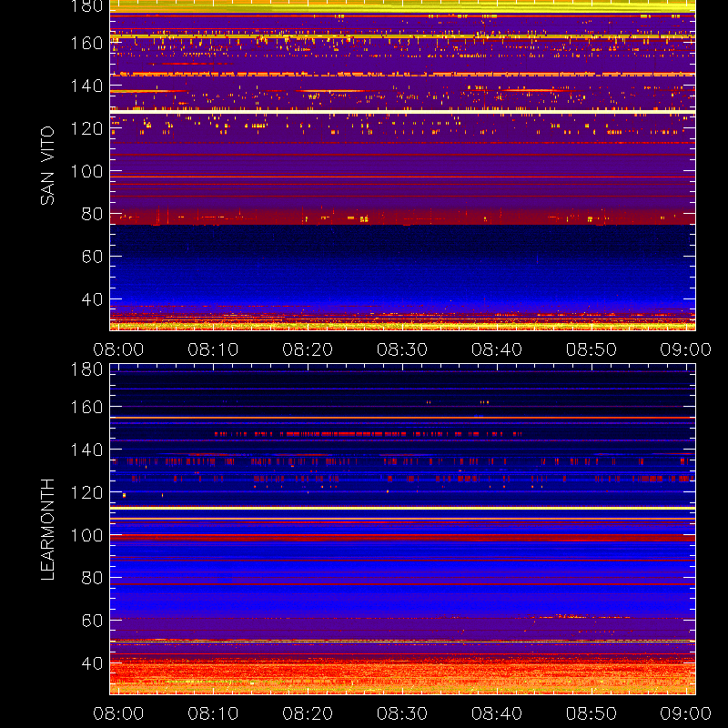Viewport: 728px width, 728px height.
Task: Select San Vito plot's 08:30 time label
Action: [x=402, y=349]
